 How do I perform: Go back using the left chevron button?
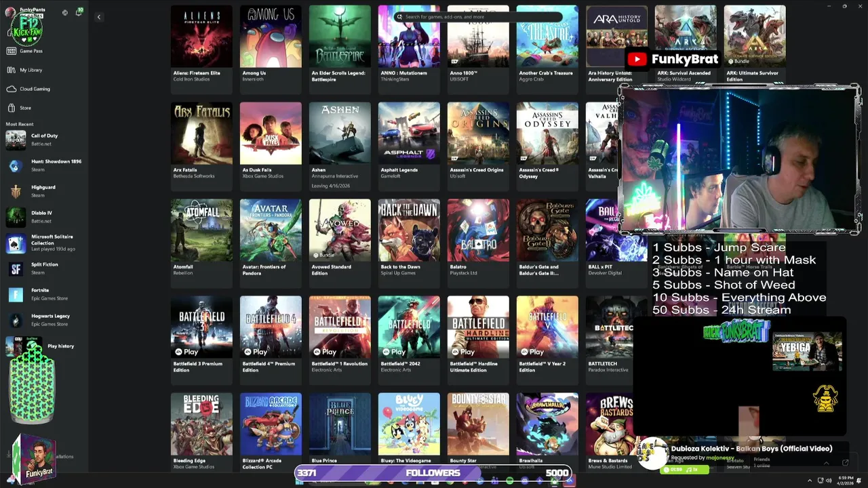point(98,17)
